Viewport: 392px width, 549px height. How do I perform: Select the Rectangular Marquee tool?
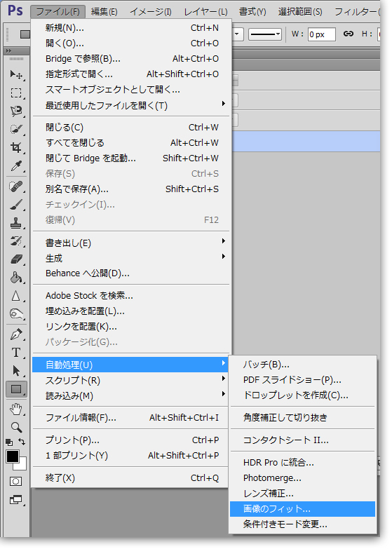16,93
